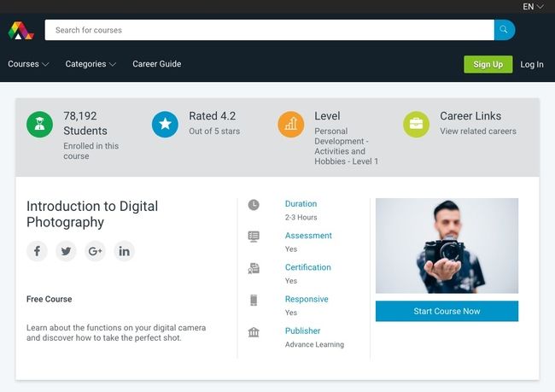The height and width of the screenshot is (392, 555).
Task: Open the EN language selector
Action: tap(533, 7)
